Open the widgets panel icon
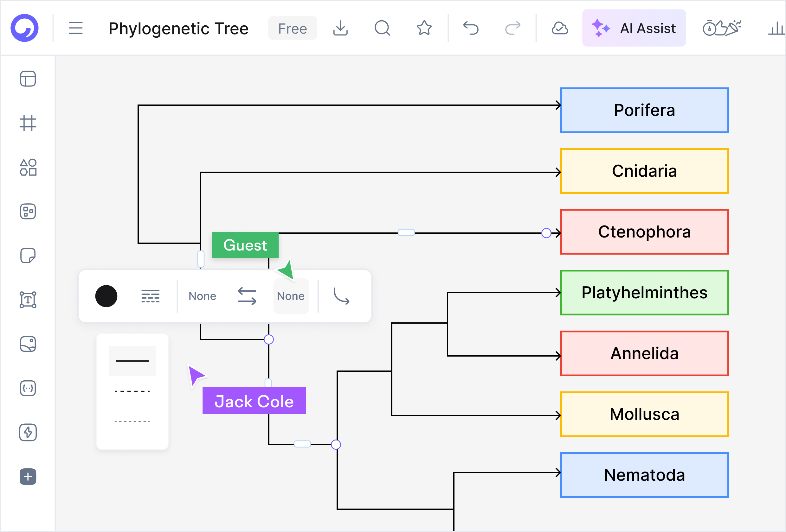This screenshot has width=786, height=532. pyautogui.click(x=28, y=212)
